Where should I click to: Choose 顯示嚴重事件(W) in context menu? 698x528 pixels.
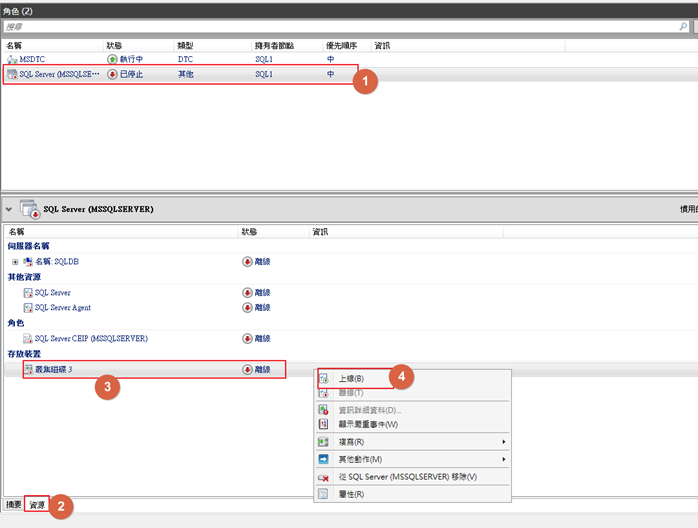[368, 424]
